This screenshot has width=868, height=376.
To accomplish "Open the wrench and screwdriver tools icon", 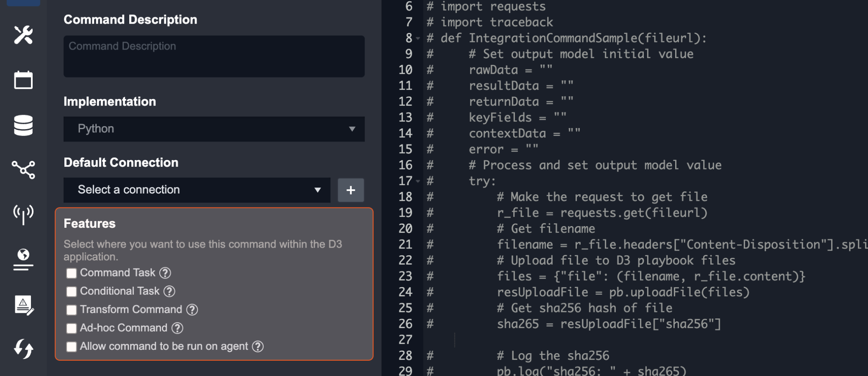I will (x=23, y=35).
